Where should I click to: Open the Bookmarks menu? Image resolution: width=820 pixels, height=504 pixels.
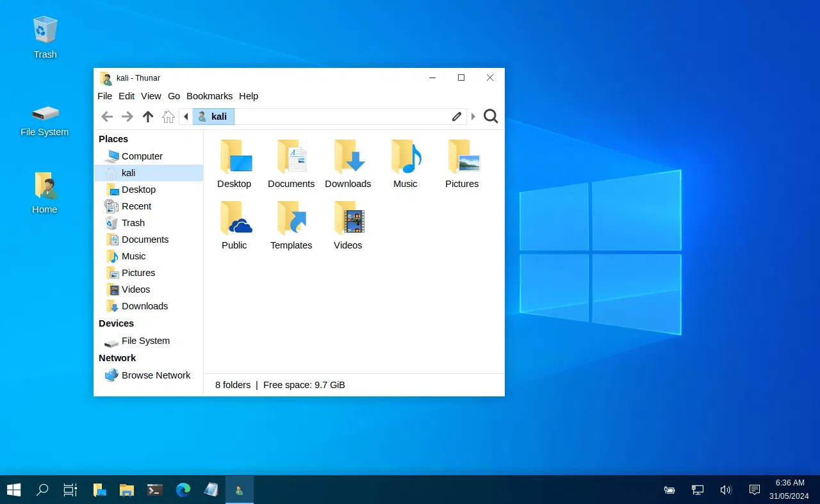click(x=209, y=96)
